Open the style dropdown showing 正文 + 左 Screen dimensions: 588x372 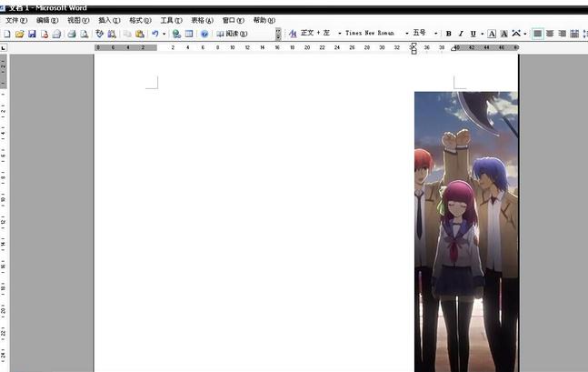(339, 34)
